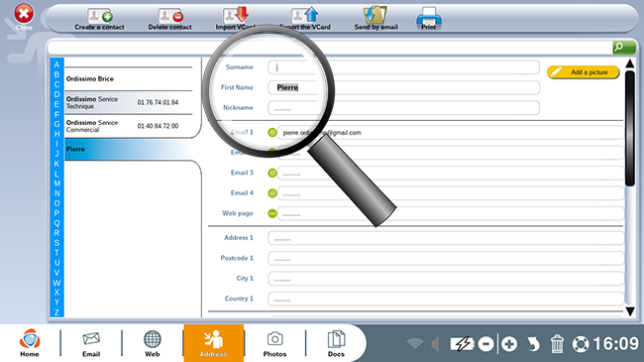
Task: Click the Country 1 input field
Action: [x=446, y=299]
